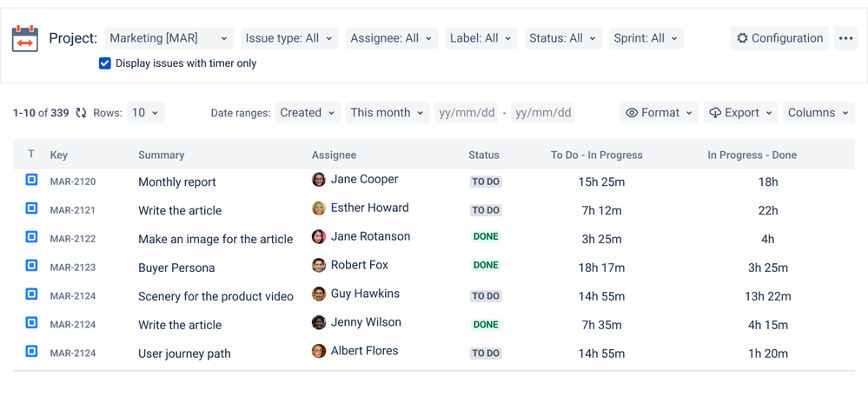This screenshot has height=403, width=868.
Task: Click the 13h 22m time value
Action: click(768, 296)
